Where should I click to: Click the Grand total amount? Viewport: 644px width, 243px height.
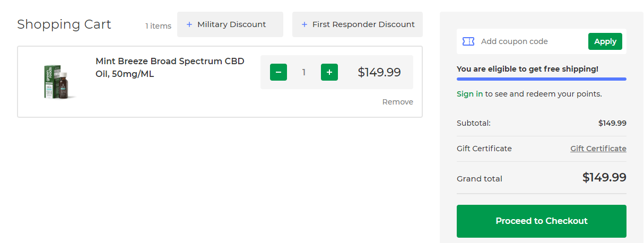(604, 177)
